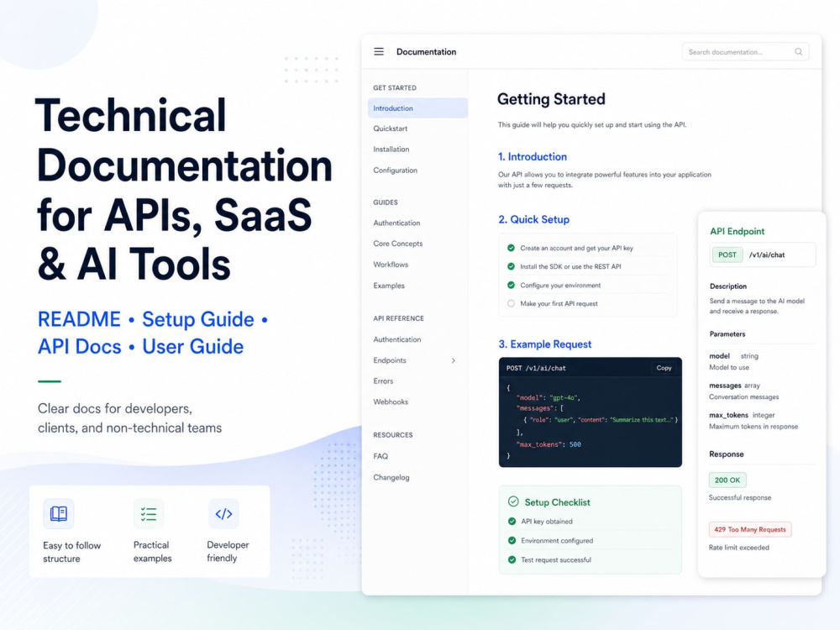Click the search magnifier icon
The image size is (840, 630).
[798, 52]
